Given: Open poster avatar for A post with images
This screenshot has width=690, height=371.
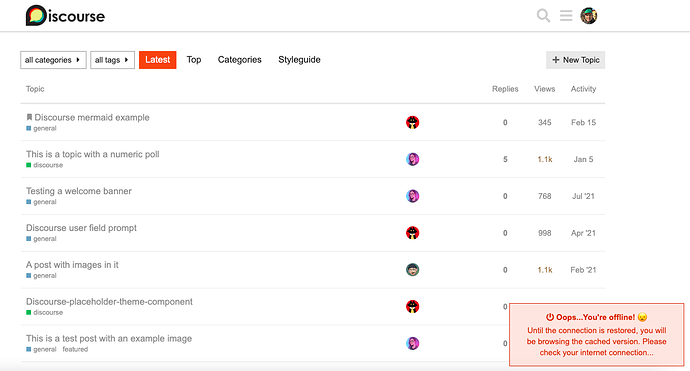Looking at the screenshot, I should (x=412, y=269).
